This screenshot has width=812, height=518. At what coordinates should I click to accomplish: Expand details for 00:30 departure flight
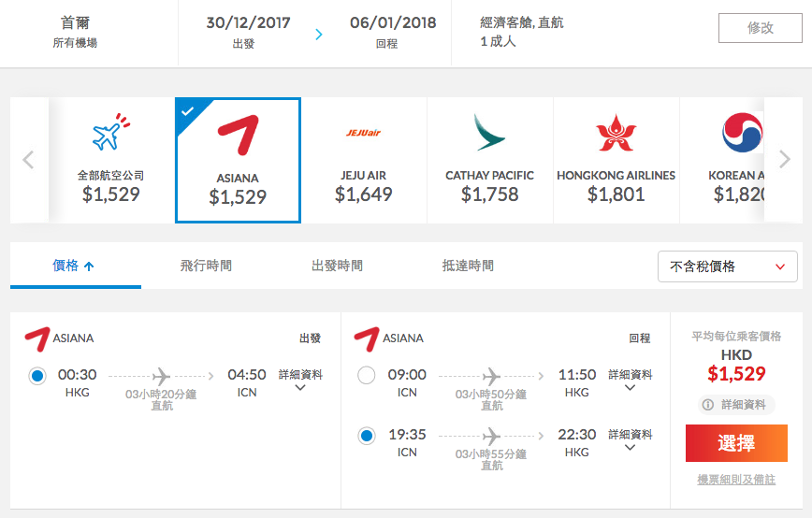point(300,380)
